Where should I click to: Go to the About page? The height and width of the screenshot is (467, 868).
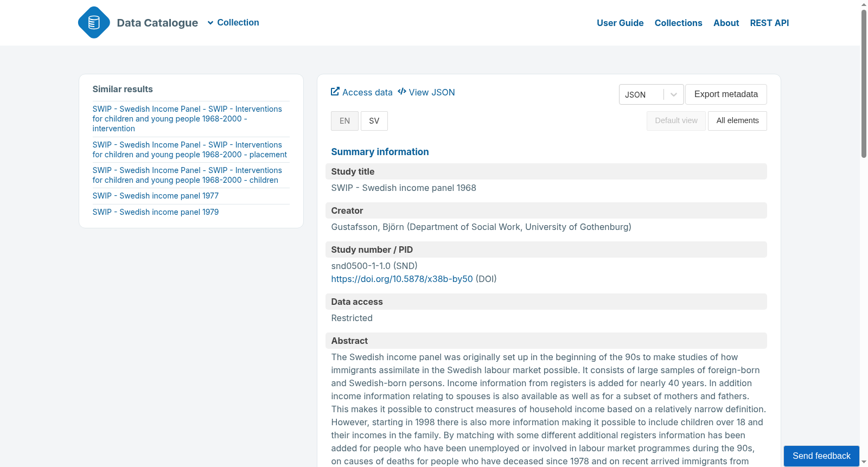(726, 23)
